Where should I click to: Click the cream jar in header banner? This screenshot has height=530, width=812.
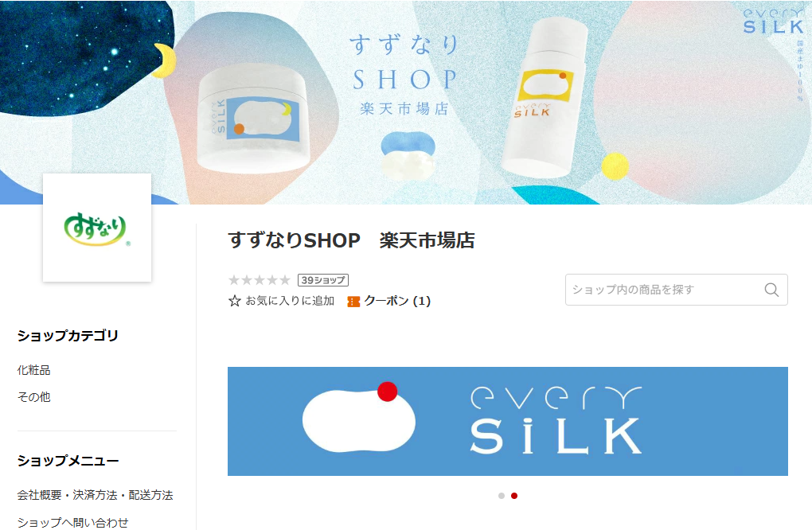pos(254,118)
